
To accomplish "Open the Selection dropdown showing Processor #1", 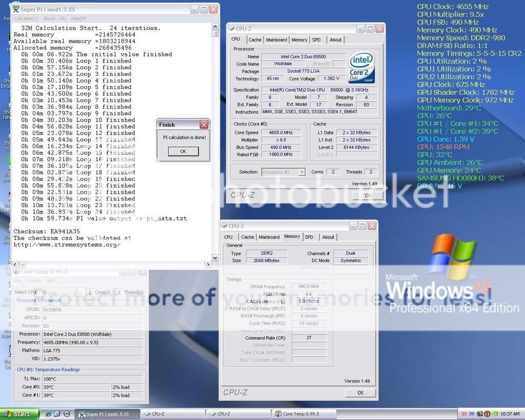I will [x=283, y=172].
